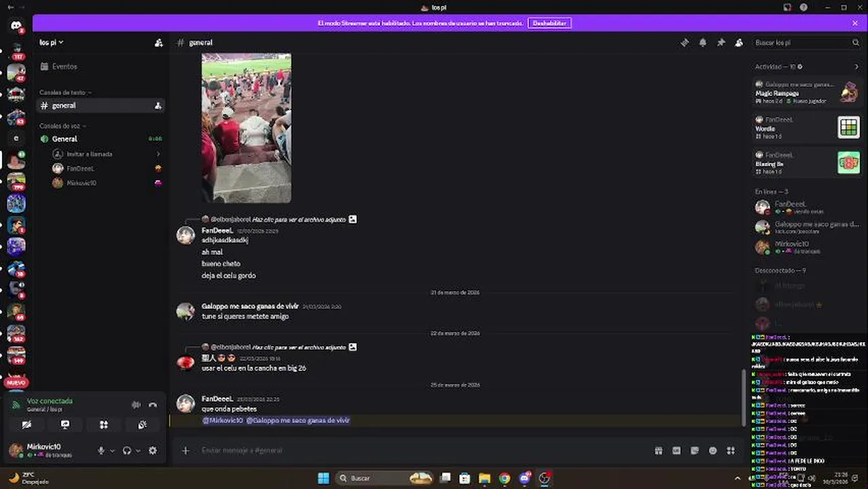The image size is (868, 489).
Task: Open user settings gear
Action: (x=153, y=450)
